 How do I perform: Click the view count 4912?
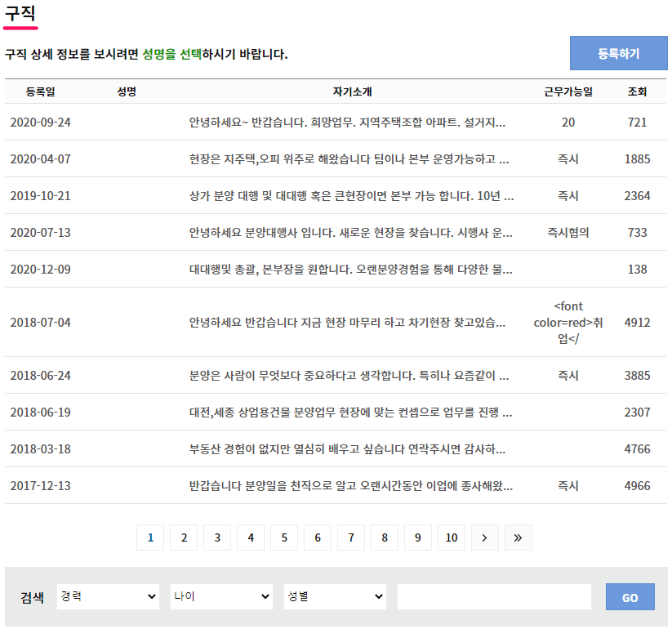[637, 323]
